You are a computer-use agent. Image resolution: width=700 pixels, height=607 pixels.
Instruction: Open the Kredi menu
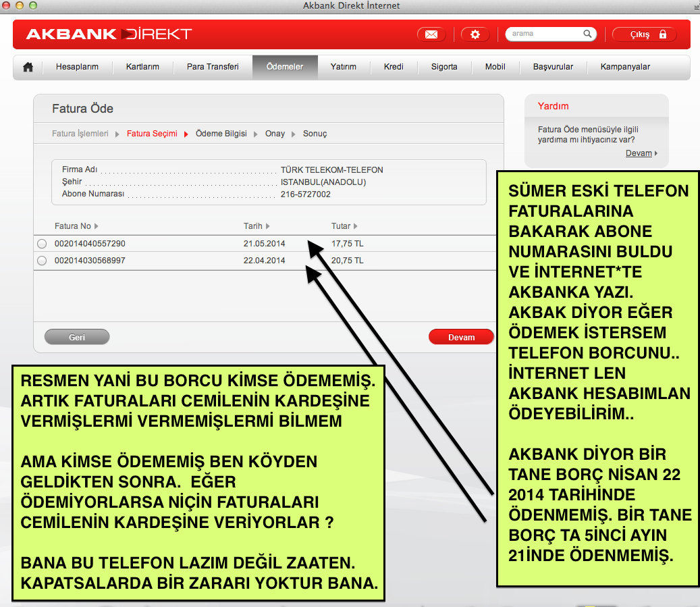[394, 67]
